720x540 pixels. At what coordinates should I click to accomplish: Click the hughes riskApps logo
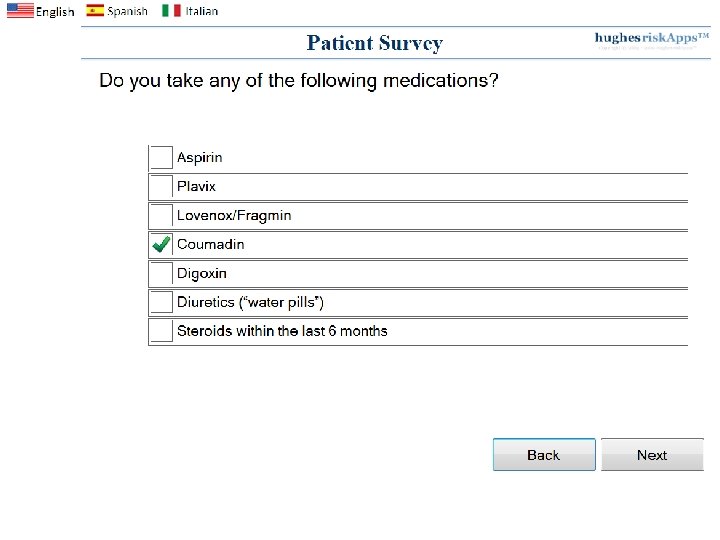tap(651, 40)
